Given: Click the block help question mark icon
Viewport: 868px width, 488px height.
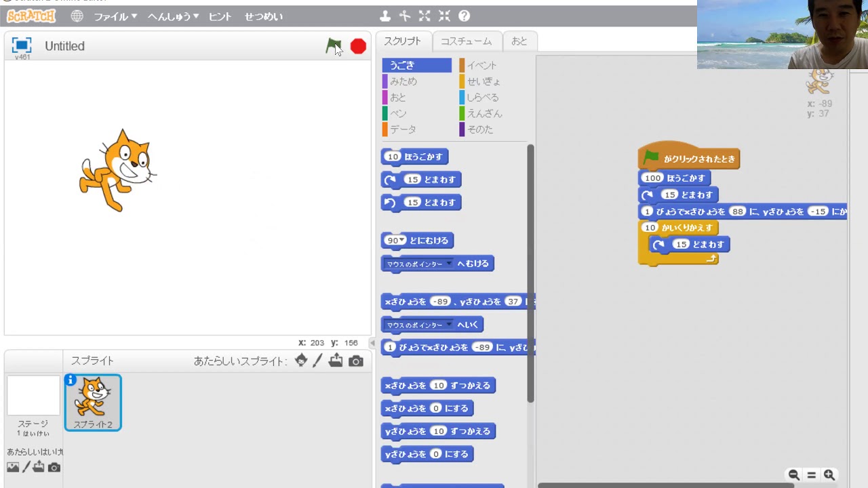Looking at the screenshot, I should point(464,16).
